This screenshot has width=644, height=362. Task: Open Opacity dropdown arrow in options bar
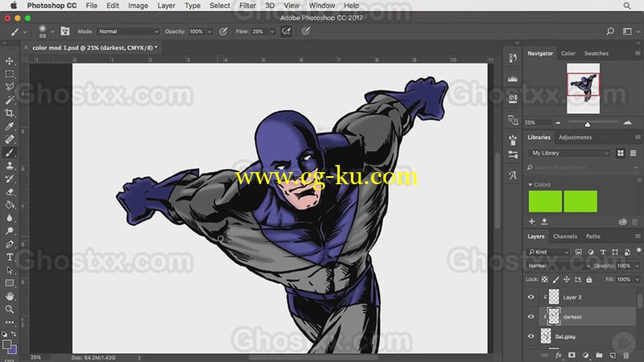point(209,31)
